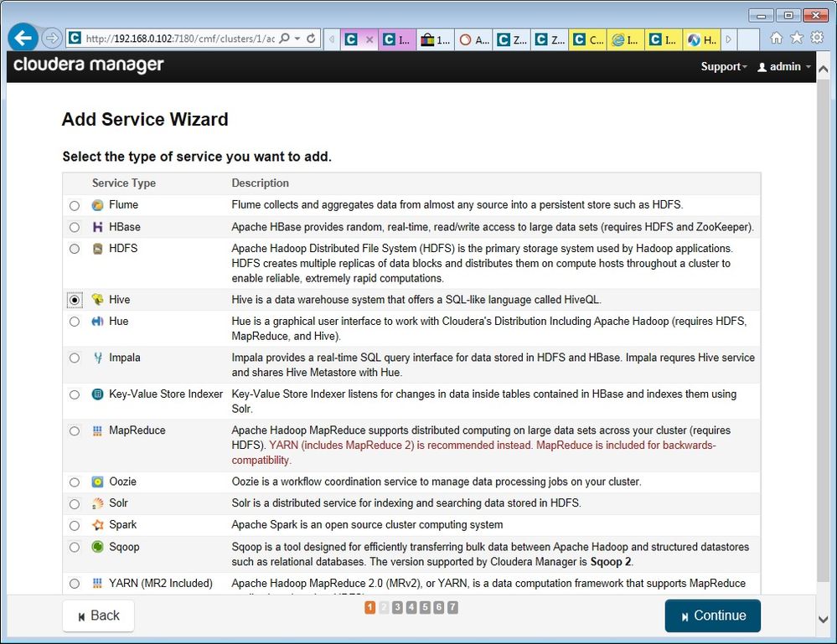Open the Support dropdown menu

[724, 67]
